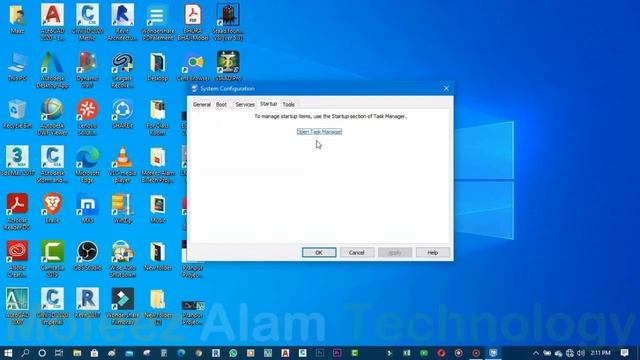
Task: Select the STAAD Foundation desktop icon
Action: pos(228,22)
